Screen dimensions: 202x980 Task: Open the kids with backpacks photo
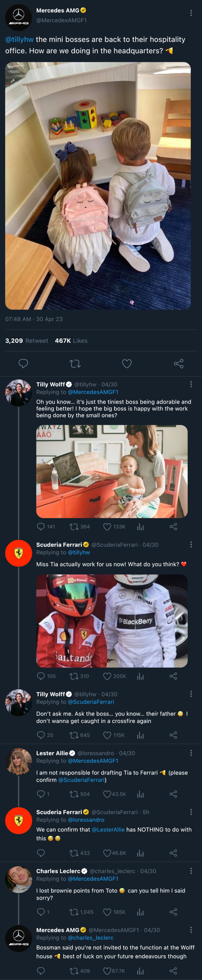(98, 186)
